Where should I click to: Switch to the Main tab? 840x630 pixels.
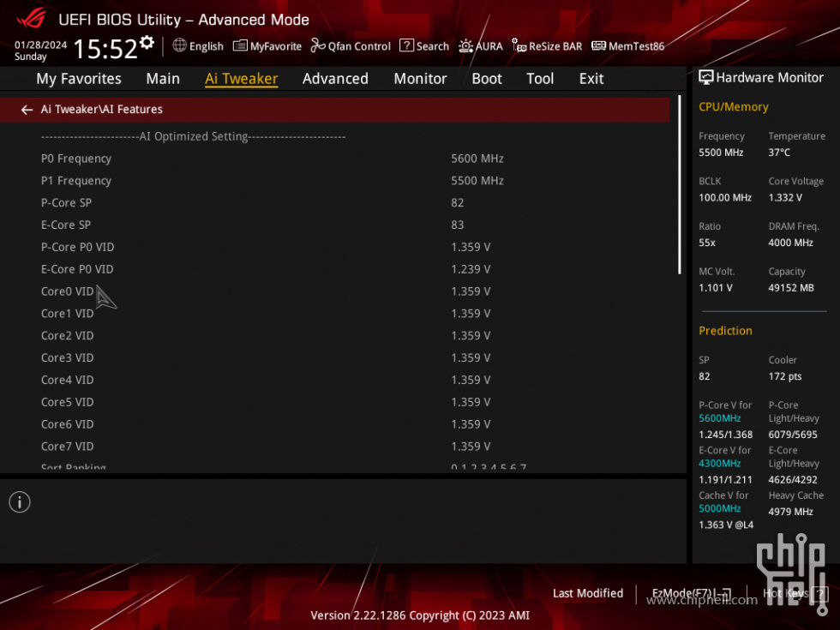163,79
